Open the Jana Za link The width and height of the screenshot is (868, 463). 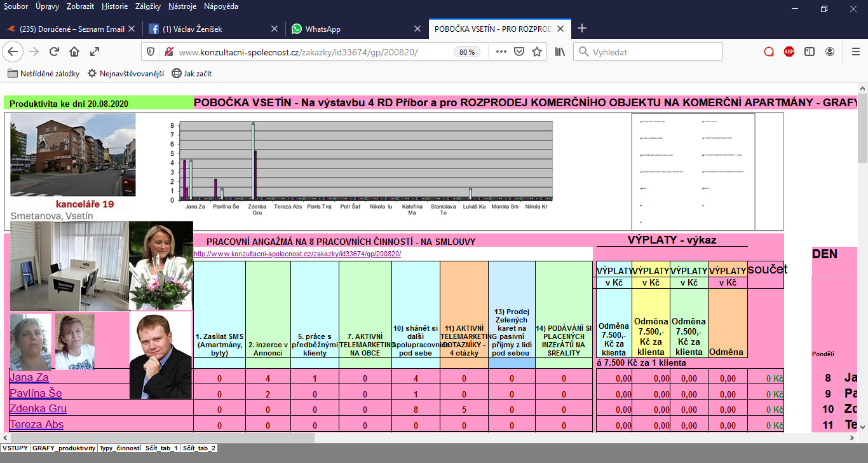click(29, 377)
